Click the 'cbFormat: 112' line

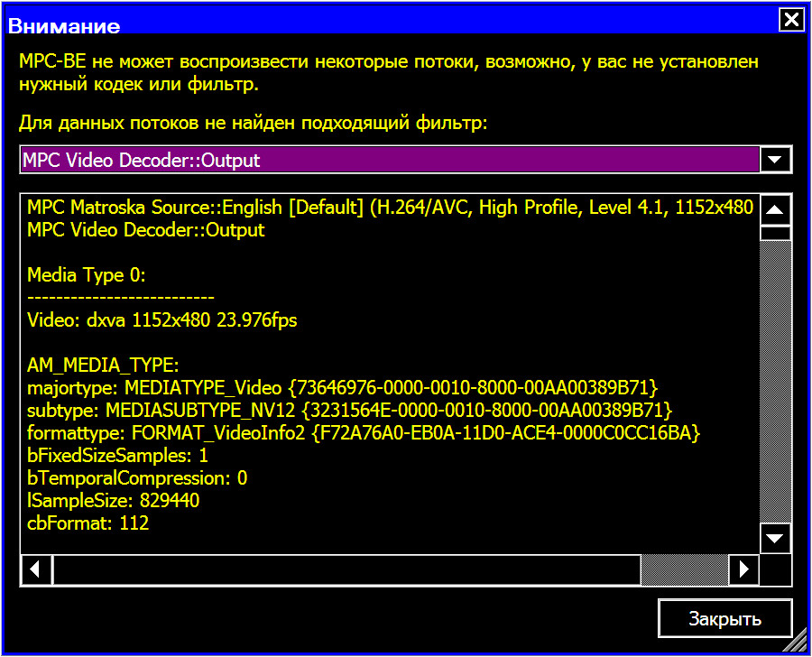[88, 523]
